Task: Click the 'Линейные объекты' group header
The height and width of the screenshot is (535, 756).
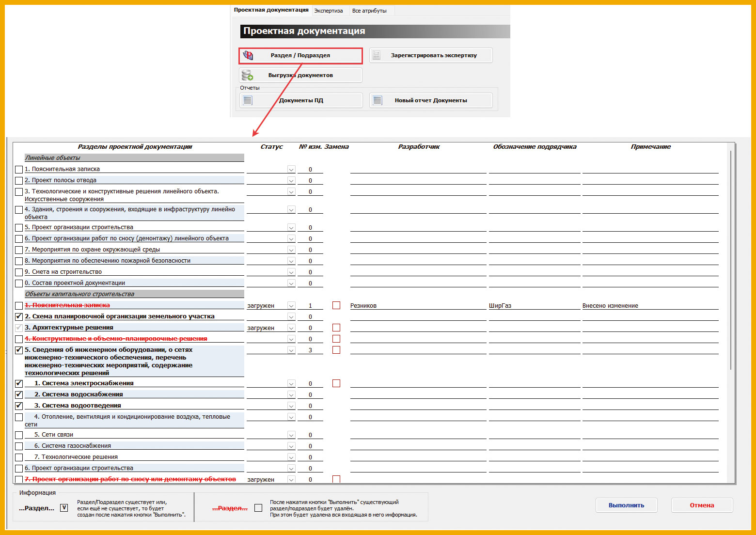Action: coord(134,158)
